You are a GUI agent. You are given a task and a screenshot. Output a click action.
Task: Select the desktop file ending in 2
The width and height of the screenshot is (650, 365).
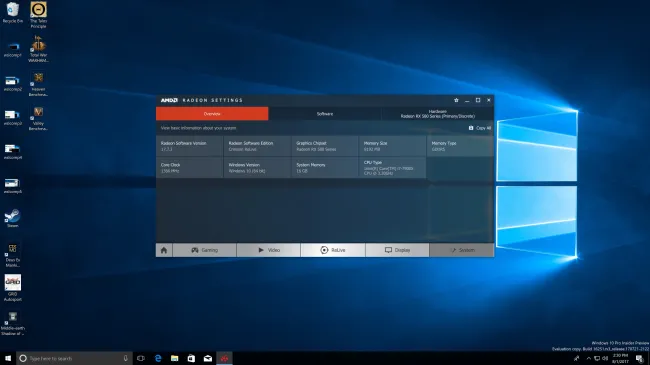(x=12, y=83)
